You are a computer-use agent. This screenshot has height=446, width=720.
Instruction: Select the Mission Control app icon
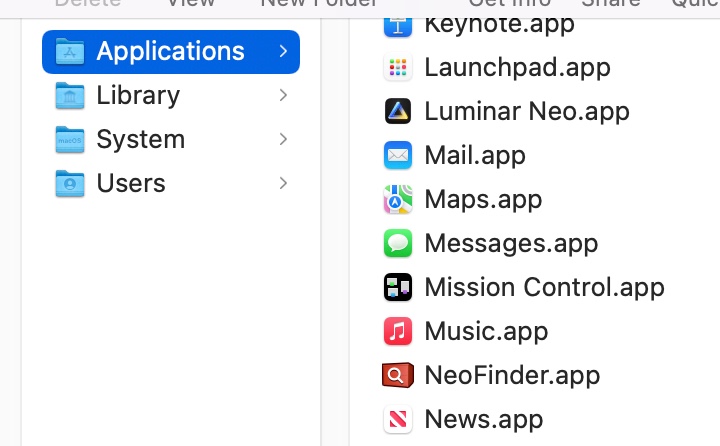point(398,288)
